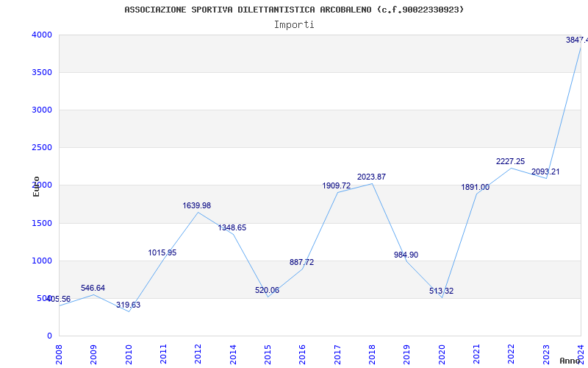Click the Importi subtitle
The image size is (588, 368).
pyautogui.click(x=294, y=25)
